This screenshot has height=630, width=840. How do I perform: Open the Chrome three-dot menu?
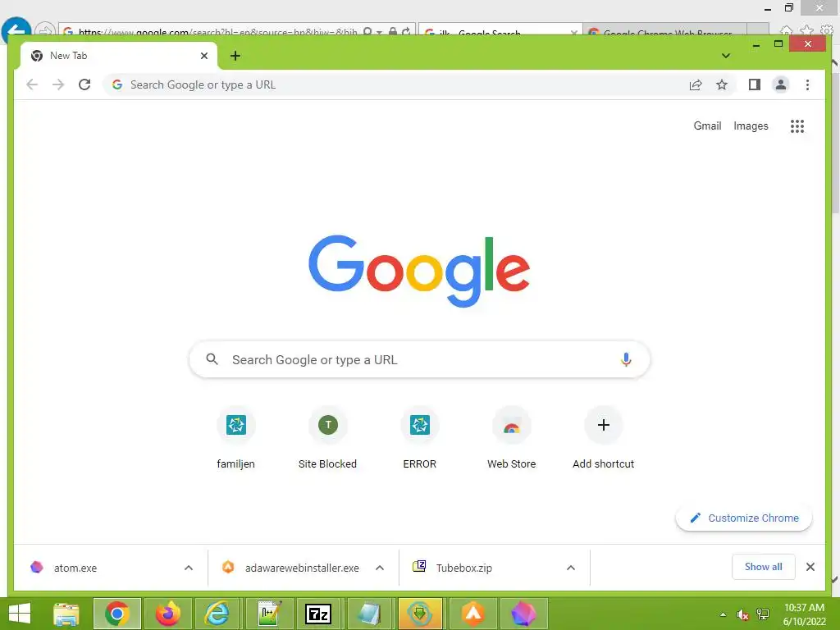807,84
